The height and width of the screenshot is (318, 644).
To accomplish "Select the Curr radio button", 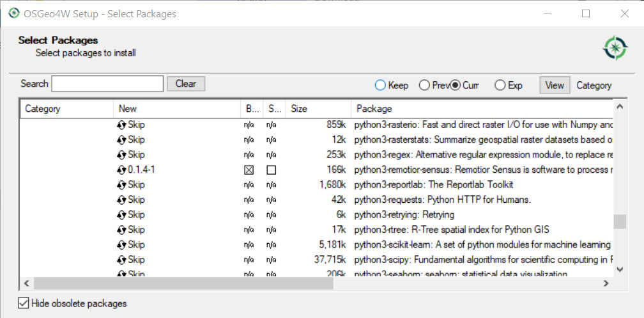I will 455,85.
